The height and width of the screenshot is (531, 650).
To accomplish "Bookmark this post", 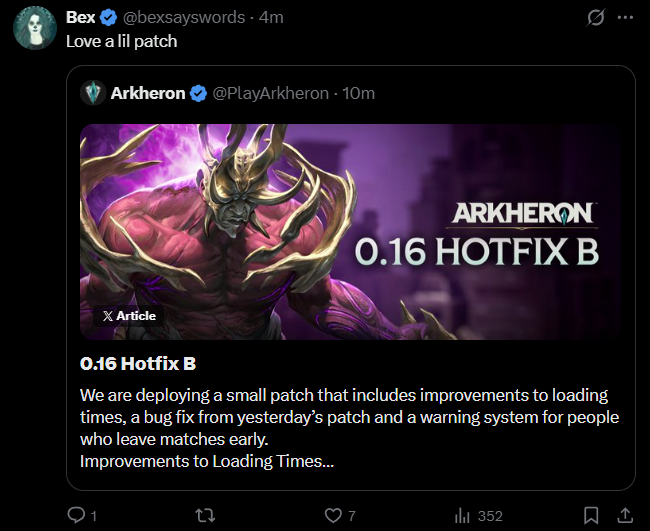I will (x=591, y=515).
